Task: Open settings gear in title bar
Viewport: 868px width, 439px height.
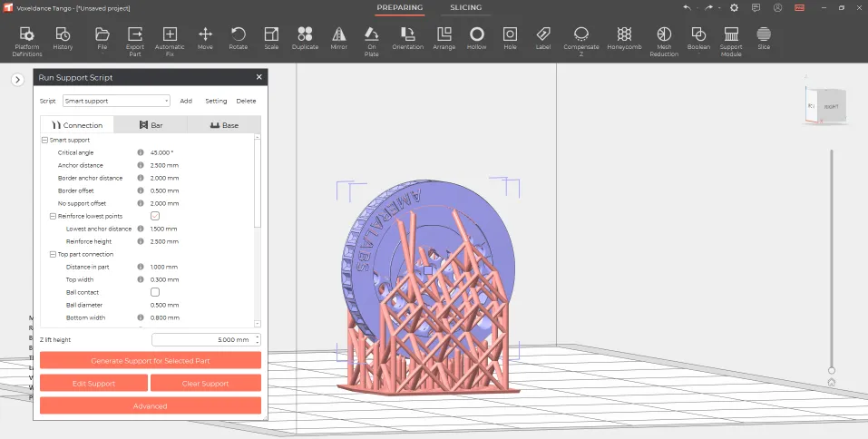Action: tap(734, 8)
